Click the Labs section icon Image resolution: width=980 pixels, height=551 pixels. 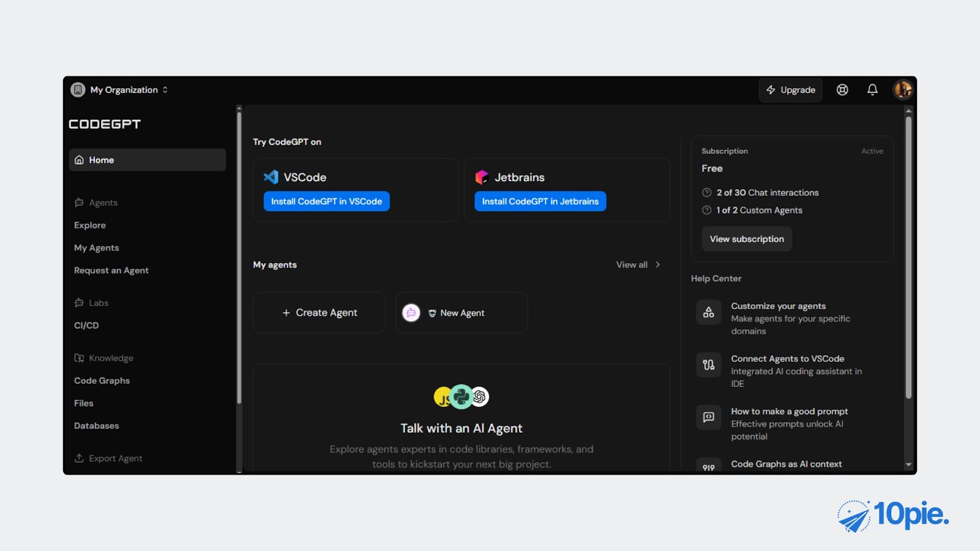(79, 303)
